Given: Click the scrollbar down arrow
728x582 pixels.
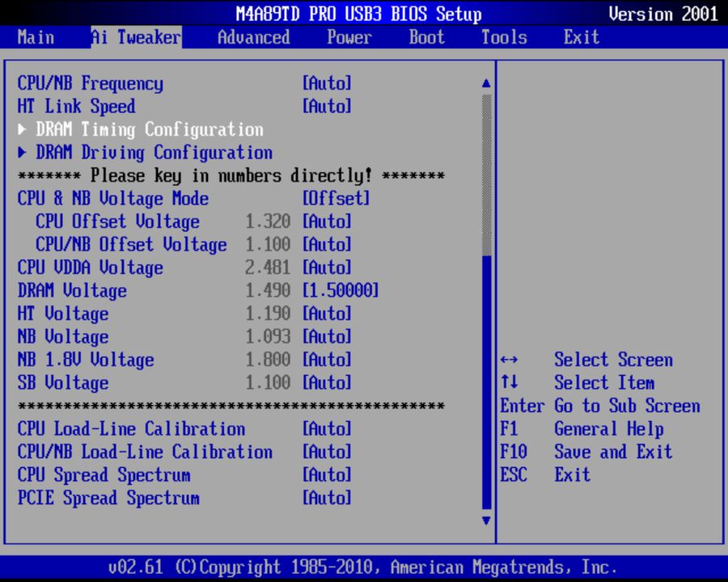Looking at the screenshot, I should [x=485, y=521].
